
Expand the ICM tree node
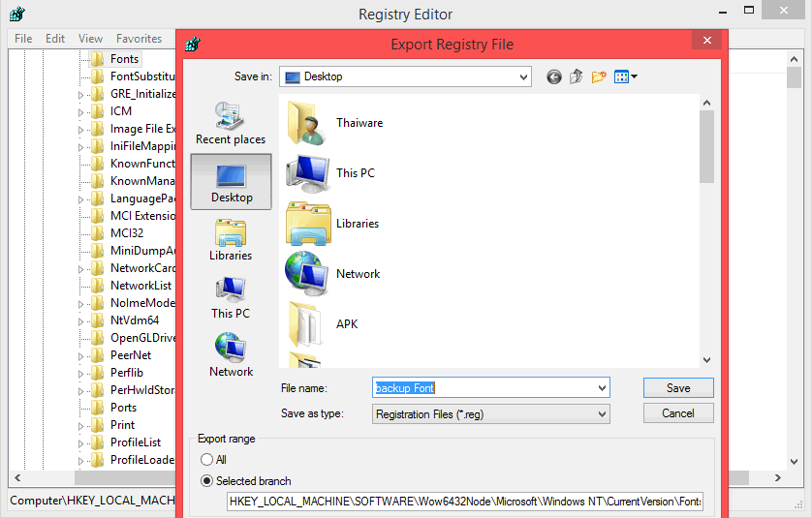point(80,112)
